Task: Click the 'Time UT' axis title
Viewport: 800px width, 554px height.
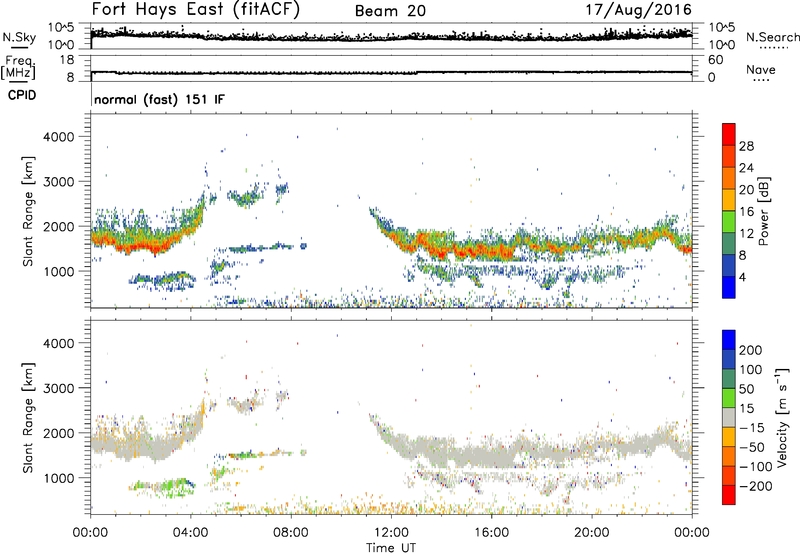Action: pyautogui.click(x=391, y=548)
